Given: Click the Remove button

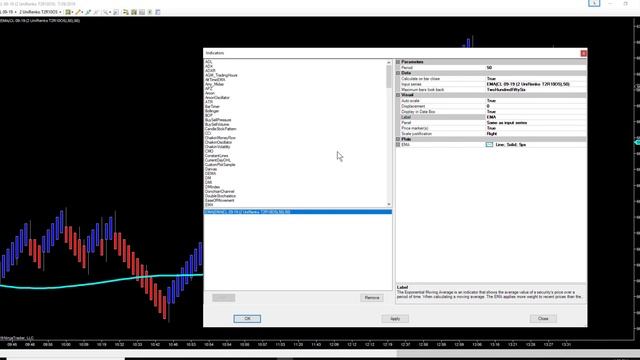Looking at the screenshot, I should coord(372,298).
